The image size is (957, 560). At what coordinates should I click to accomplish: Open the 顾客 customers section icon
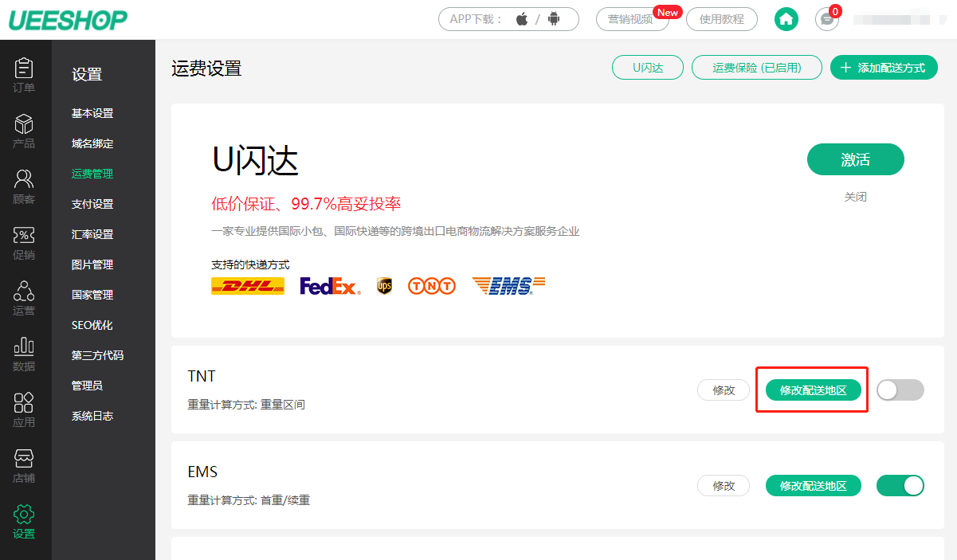[24, 179]
